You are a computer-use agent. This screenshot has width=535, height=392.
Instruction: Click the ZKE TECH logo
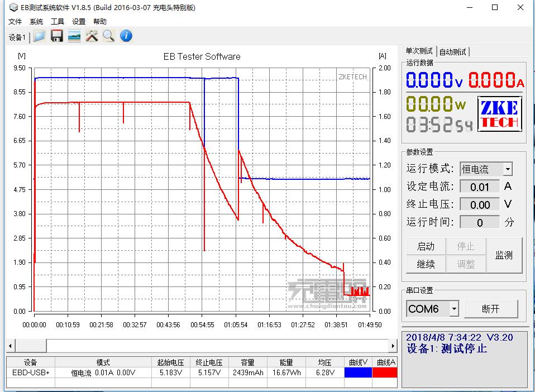coord(499,114)
